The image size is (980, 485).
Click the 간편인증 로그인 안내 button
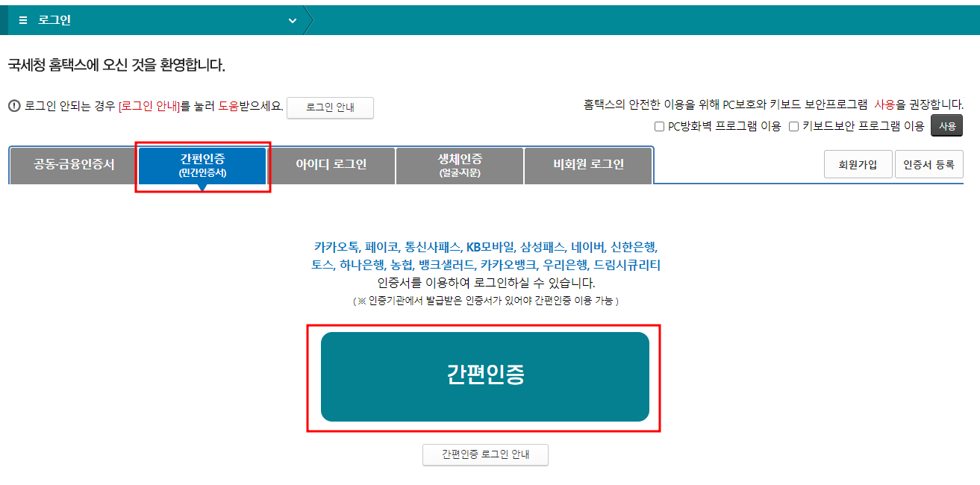pyautogui.click(x=485, y=454)
